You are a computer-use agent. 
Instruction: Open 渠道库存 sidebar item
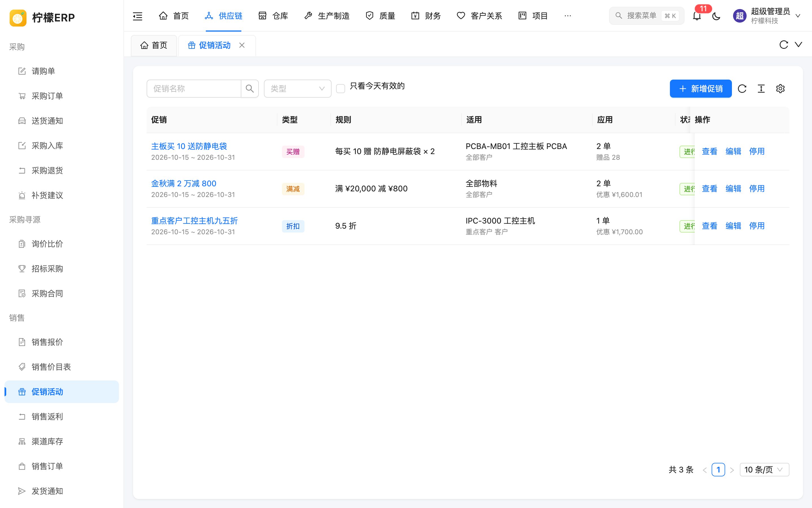[x=62, y=441]
